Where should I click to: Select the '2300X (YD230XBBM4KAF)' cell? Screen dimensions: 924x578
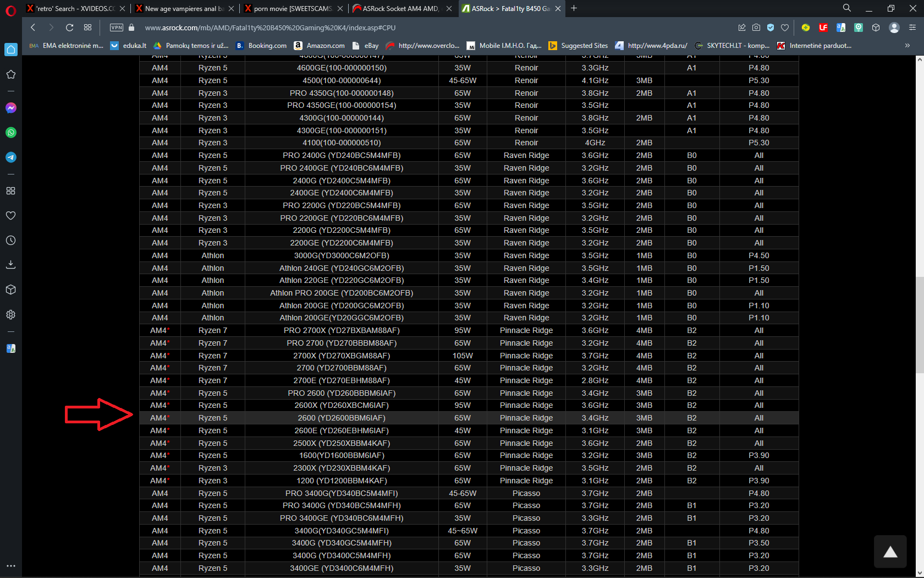pyautogui.click(x=342, y=468)
